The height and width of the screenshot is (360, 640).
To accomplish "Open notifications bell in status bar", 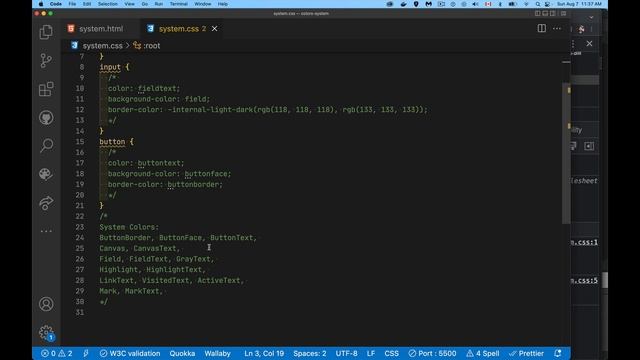I will click(x=558, y=353).
